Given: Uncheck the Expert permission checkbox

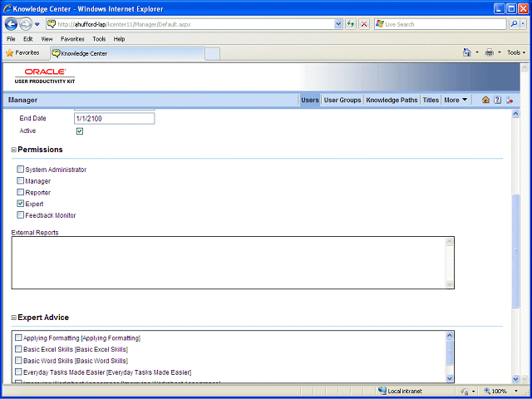Looking at the screenshot, I should point(20,204).
